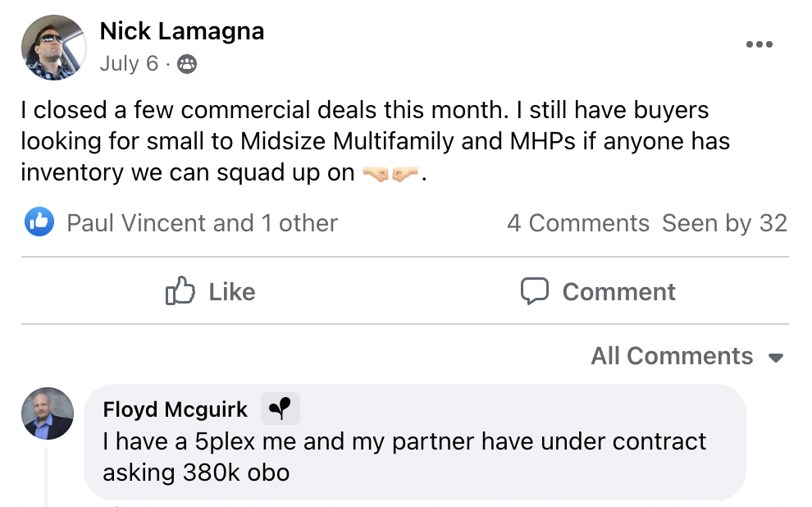The width and height of the screenshot is (812, 507).
Task: Open the All Comments sort dropdown
Action: [x=671, y=356]
